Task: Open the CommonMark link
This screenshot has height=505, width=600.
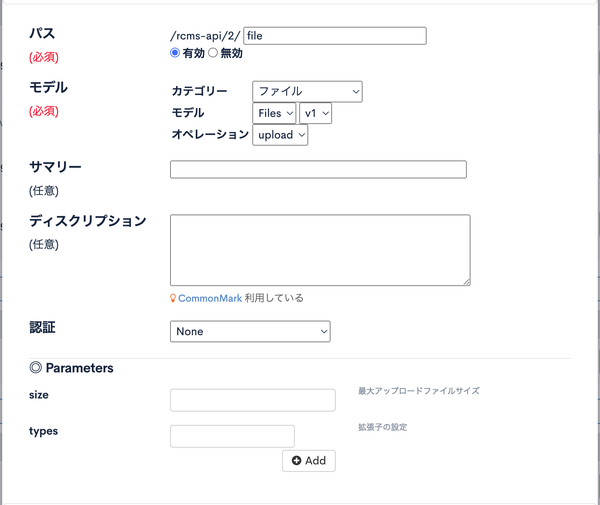Action: point(210,298)
